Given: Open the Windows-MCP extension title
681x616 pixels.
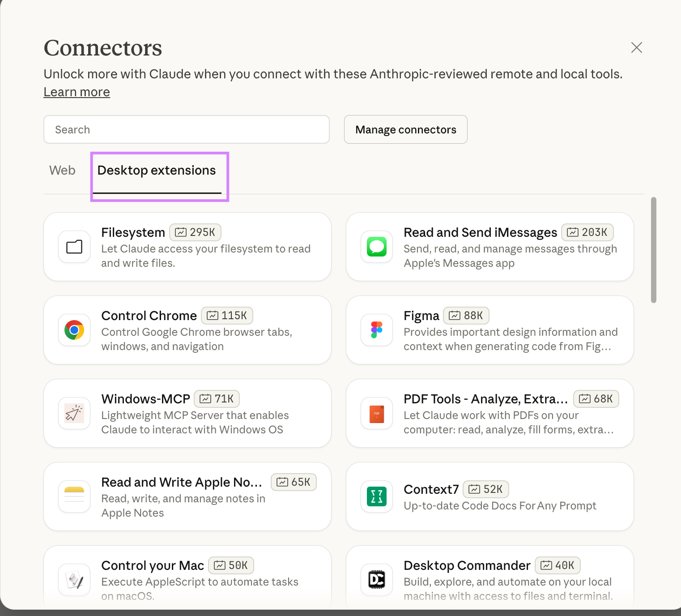Looking at the screenshot, I should coord(145,399).
